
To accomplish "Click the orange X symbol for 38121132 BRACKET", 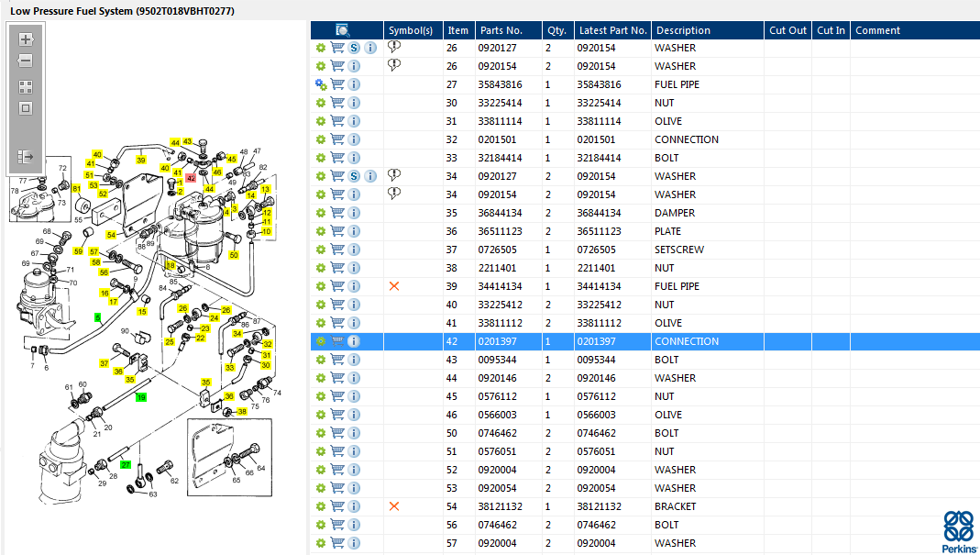I will click(x=394, y=506).
